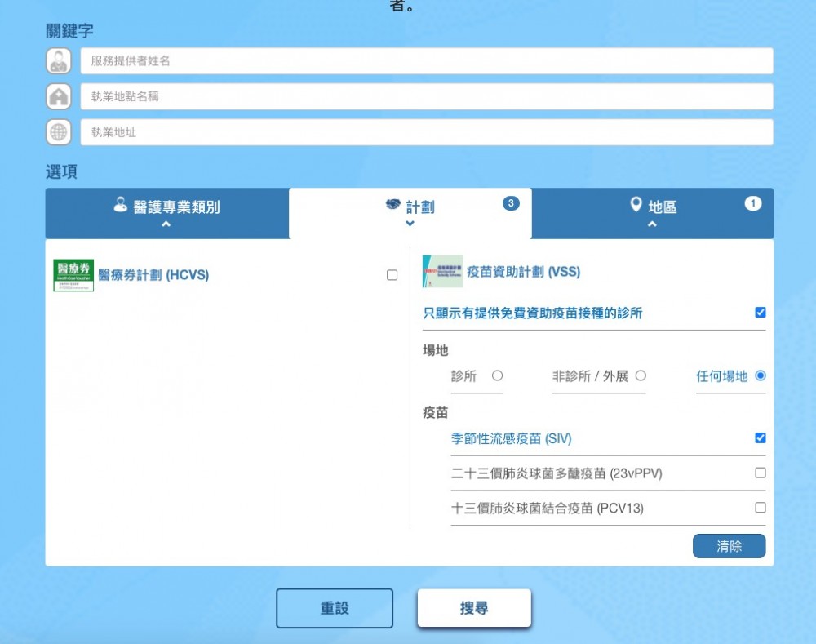Viewport: 816px width, 644px height.
Task: Tick the 醫療券計劃 (HCVS) checkbox
Action: click(392, 275)
